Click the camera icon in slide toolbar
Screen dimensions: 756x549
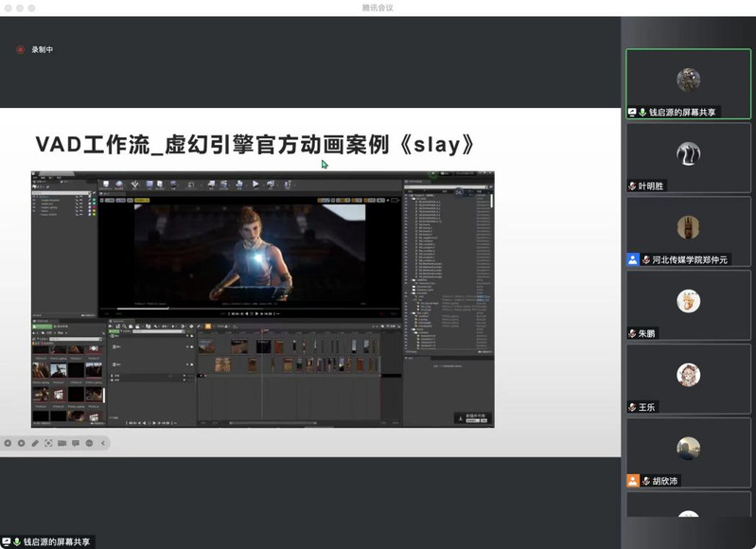click(62, 443)
